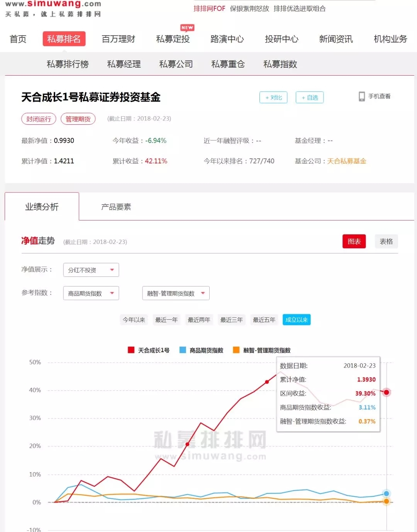
Task: Click the phone icon for 手机查看
Action: (362, 97)
